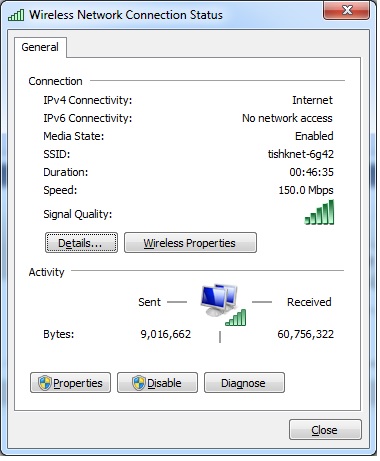Click the Speed value 150.0 Mbps
380x461 pixels.
point(306,190)
